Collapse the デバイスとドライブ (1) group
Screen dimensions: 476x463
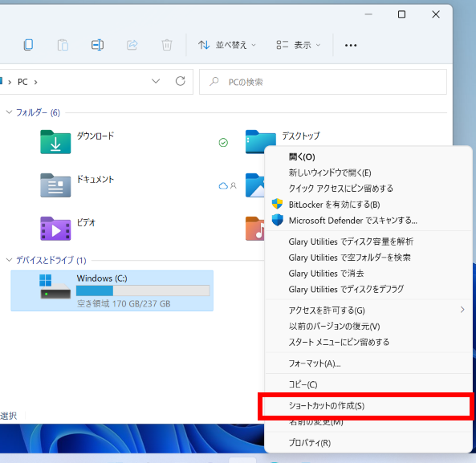(x=9, y=260)
